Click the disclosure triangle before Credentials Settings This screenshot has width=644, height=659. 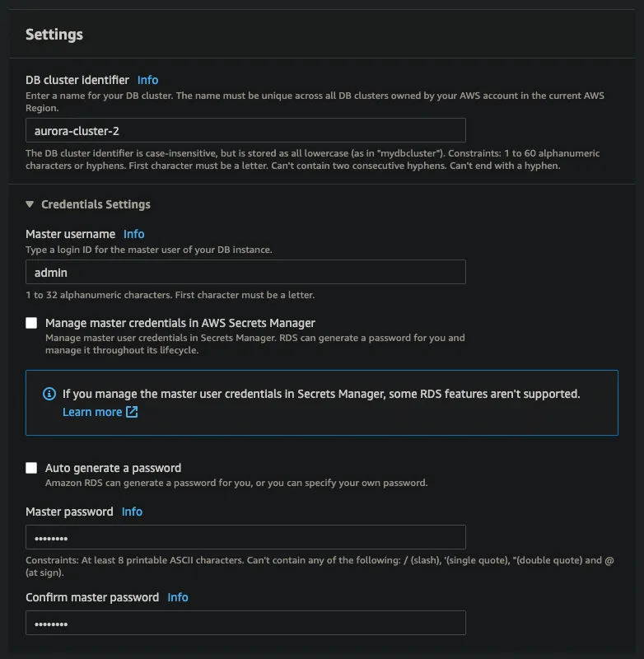[30, 204]
